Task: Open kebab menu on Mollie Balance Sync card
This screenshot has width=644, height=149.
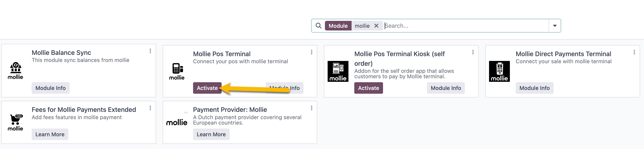Action: 150,51
